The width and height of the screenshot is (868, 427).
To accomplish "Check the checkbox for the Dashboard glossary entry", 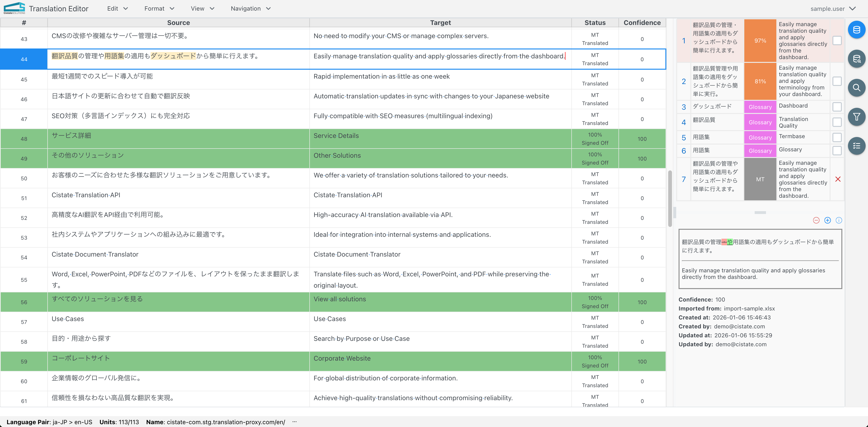I will click(837, 106).
